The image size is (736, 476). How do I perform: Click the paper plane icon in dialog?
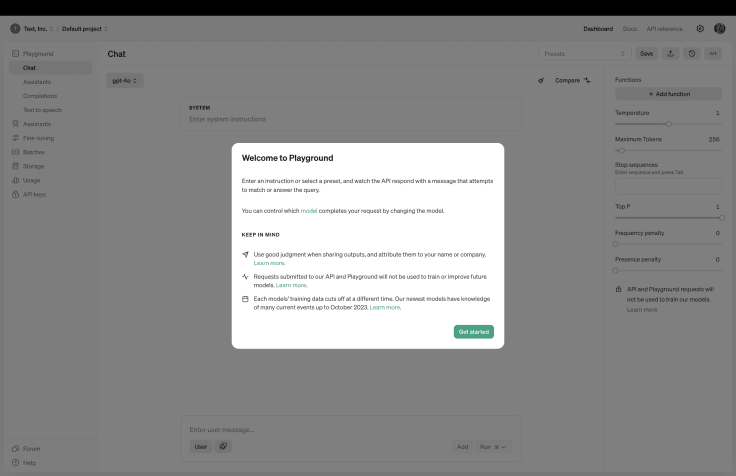[x=245, y=254]
